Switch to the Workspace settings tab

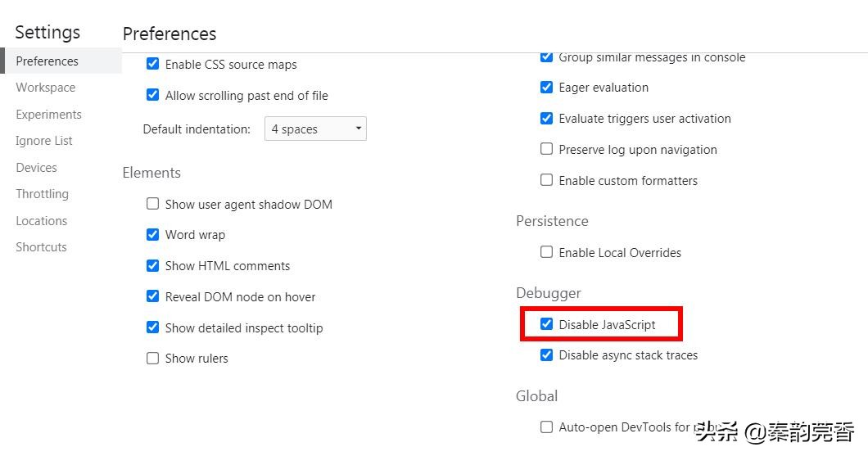[46, 88]
